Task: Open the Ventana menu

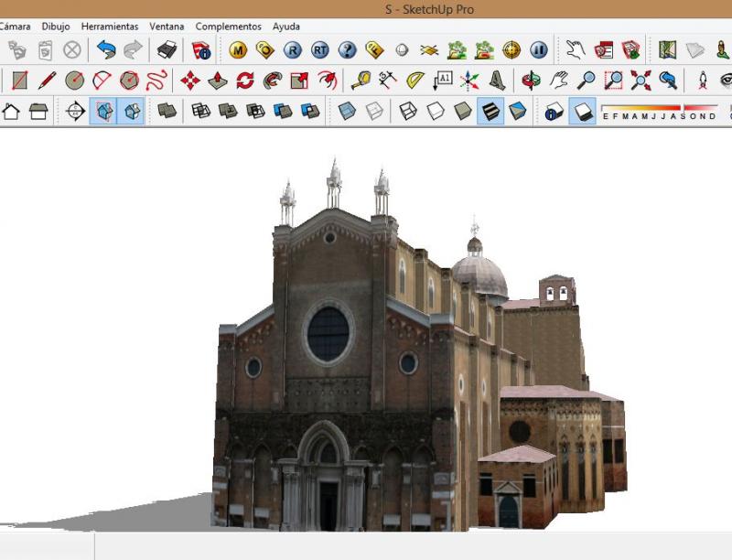Action: coord(167,27)
